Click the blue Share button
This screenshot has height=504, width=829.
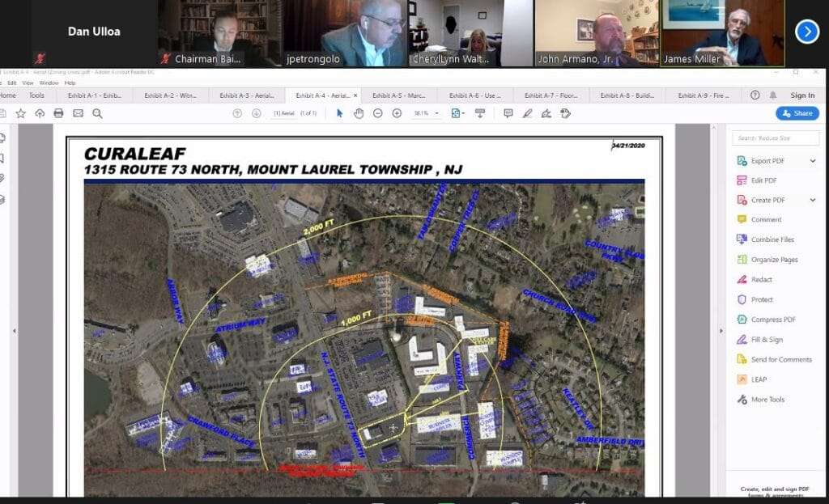click(797, 113)
